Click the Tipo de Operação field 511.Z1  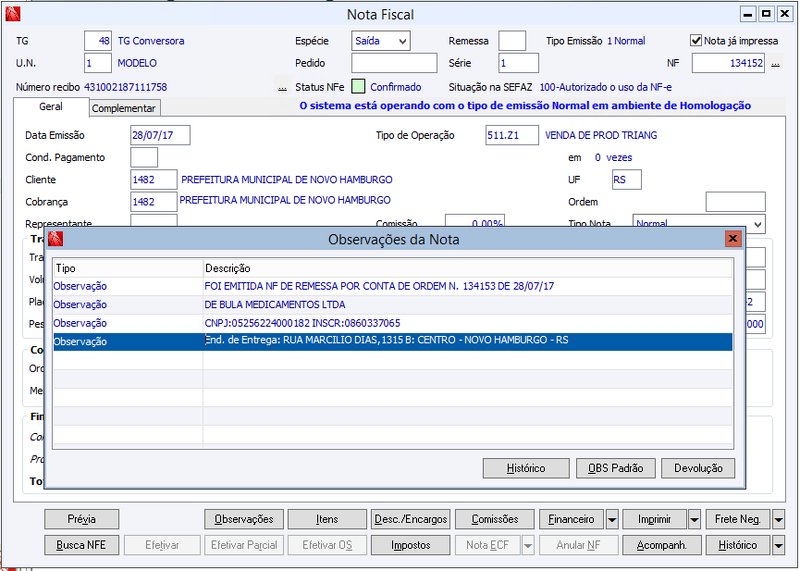coord(512,135)
